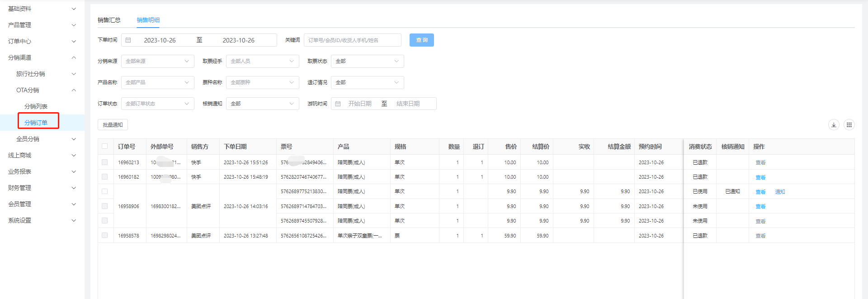Click the 查询 search button
The height and width of the screenshot is (299, 868).
421,40
